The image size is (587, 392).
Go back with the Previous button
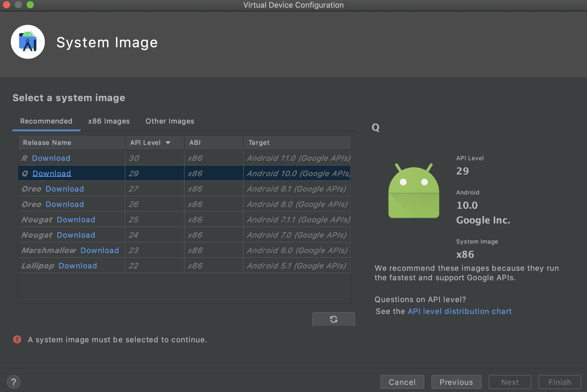coord(456,382)
